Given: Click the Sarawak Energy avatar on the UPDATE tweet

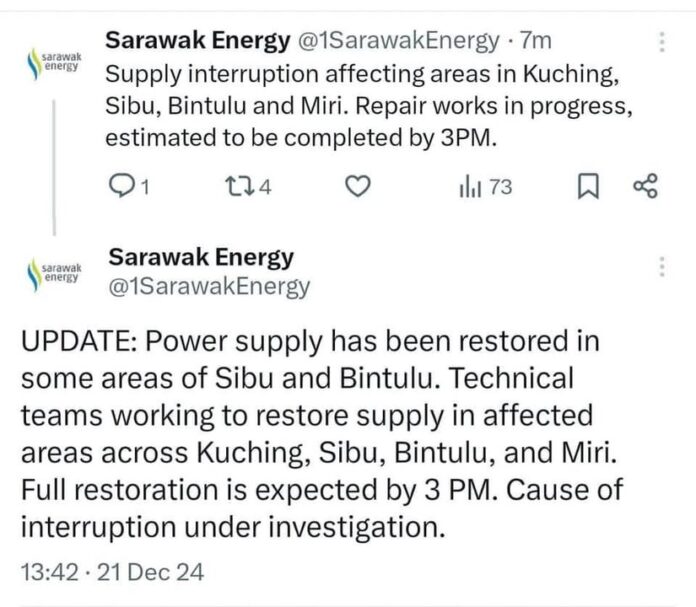Looking at the screenshot, I should pos(55,272).
